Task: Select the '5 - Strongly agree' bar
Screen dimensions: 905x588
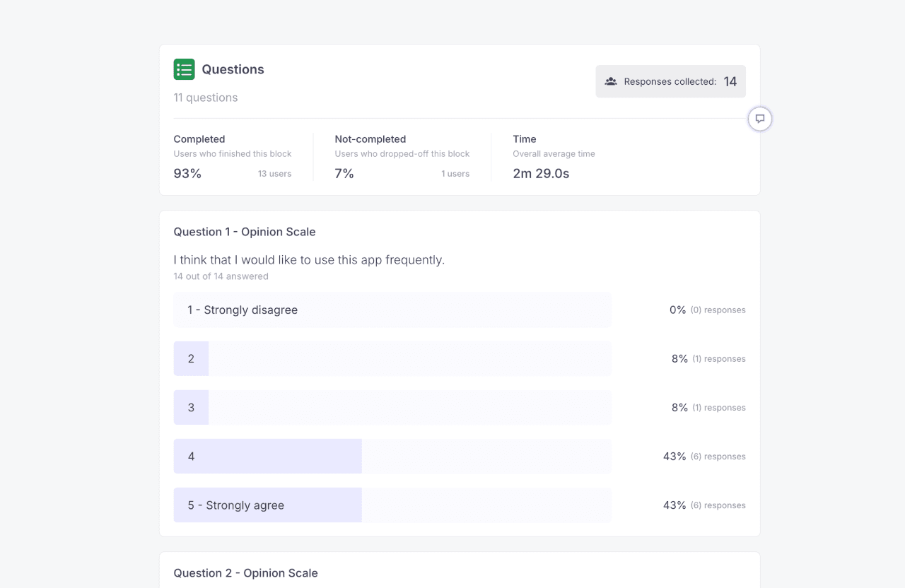Action: coord(392,505)
